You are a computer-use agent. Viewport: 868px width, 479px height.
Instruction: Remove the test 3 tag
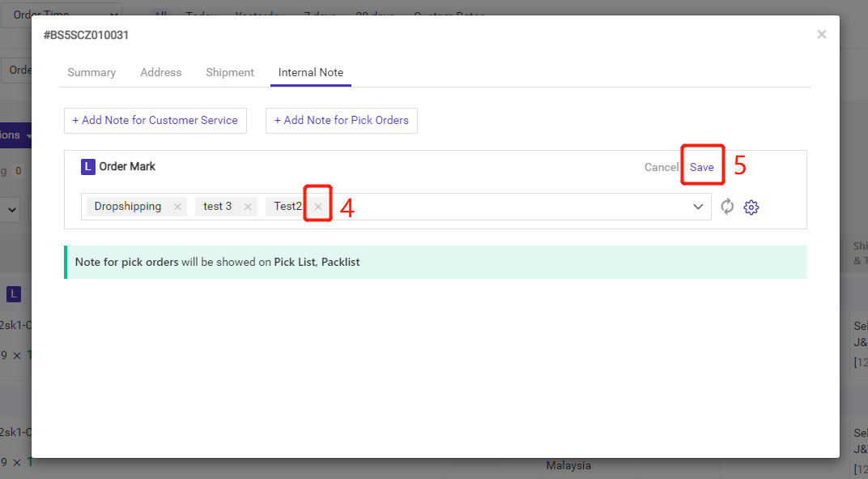pos(248,206)
